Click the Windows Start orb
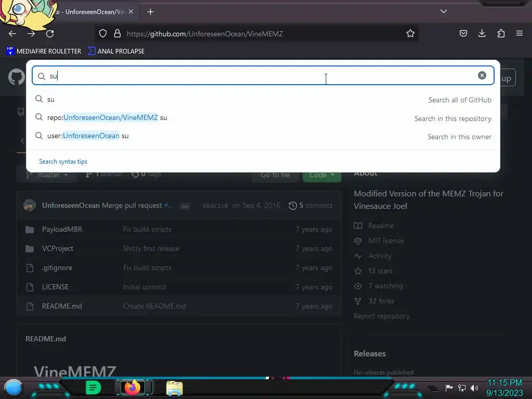This screenshot has height=399, width=532. 14,388
